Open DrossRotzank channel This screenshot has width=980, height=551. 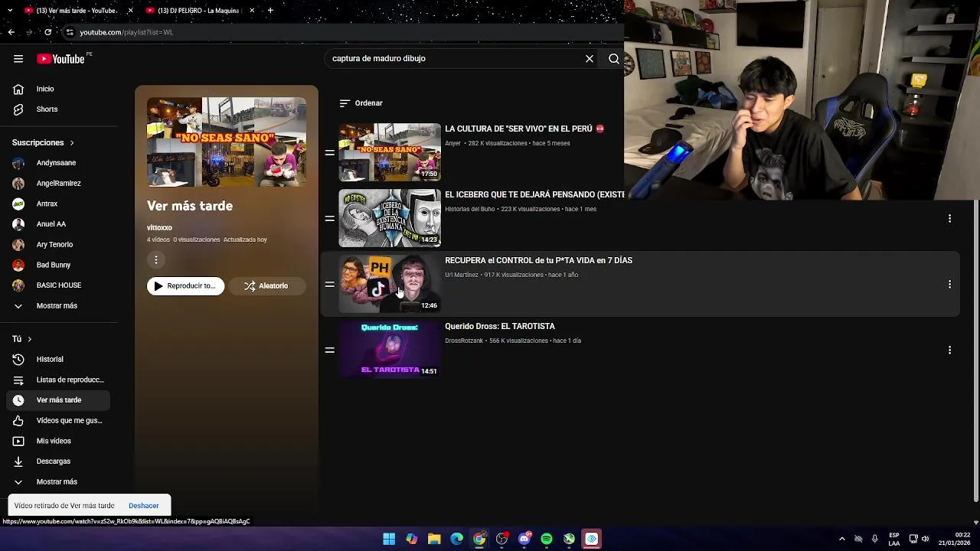click(464, 341)
